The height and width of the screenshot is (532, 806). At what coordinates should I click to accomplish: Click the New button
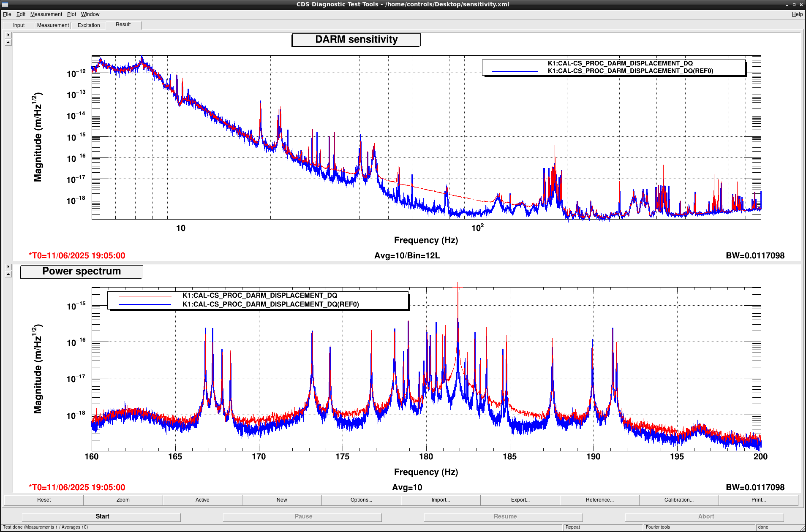click(x=282, y=500)
